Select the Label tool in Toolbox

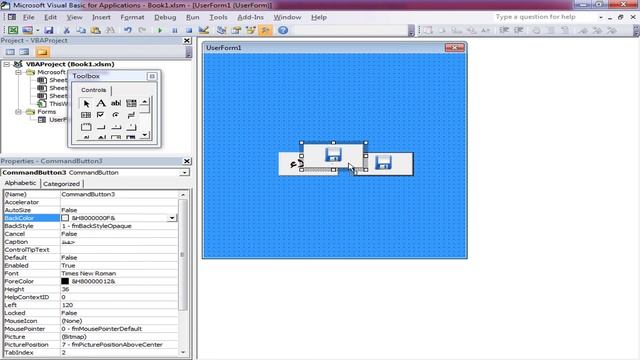(x=101, y=103)
